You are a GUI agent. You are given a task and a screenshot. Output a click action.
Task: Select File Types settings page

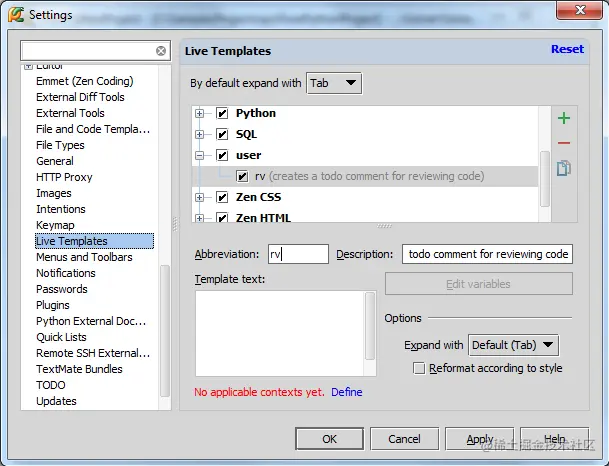[60, 145]
